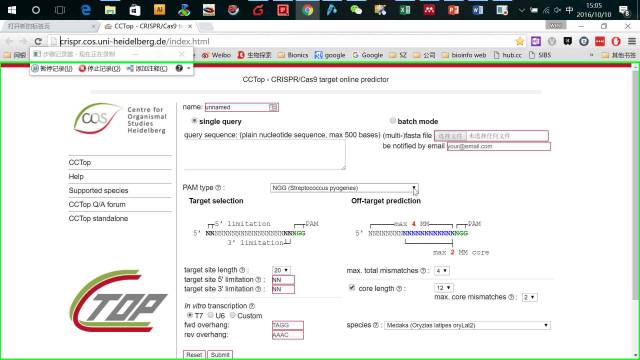Open Excel from the taskbar
The width and height of the screenshot is (640, 360).
click(x=404, y=10)
